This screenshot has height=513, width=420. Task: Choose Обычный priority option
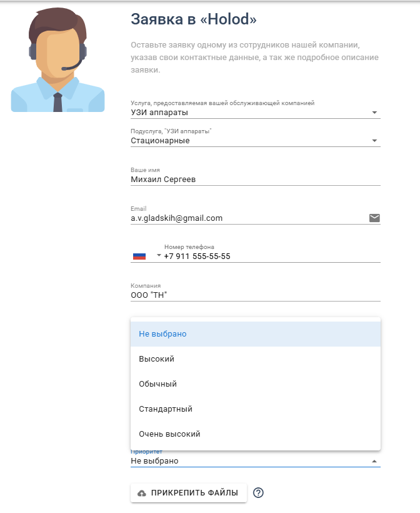(255, 383)
